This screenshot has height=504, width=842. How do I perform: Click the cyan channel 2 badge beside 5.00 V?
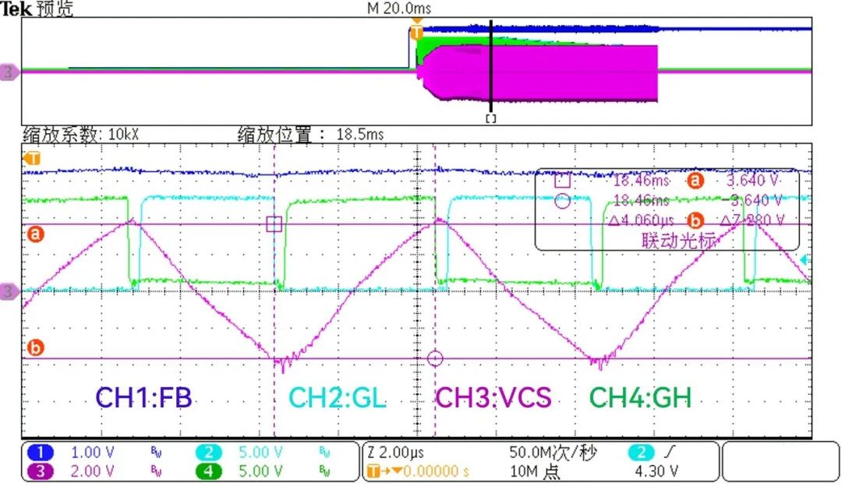tap(209, 453)
